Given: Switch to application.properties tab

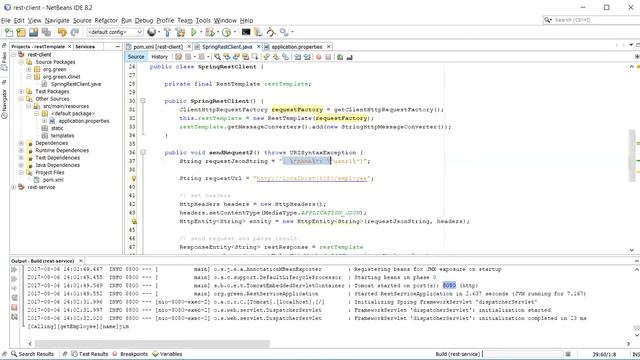Looking at the screenshot, I should pyautogui.click(x=297, y=47).
